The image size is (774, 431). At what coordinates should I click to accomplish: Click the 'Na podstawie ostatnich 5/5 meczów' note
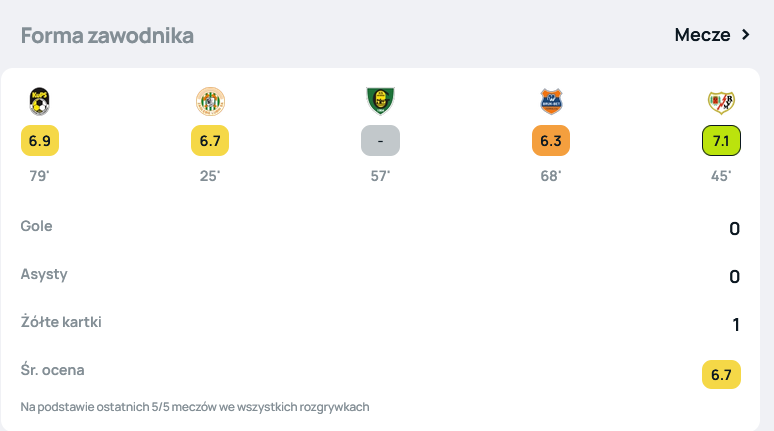(195, 407)
